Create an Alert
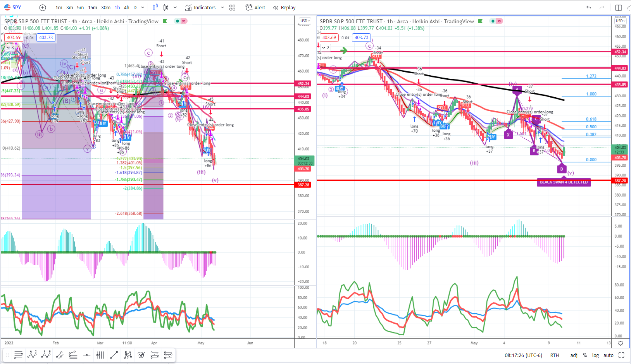 (x=256, y=8)
